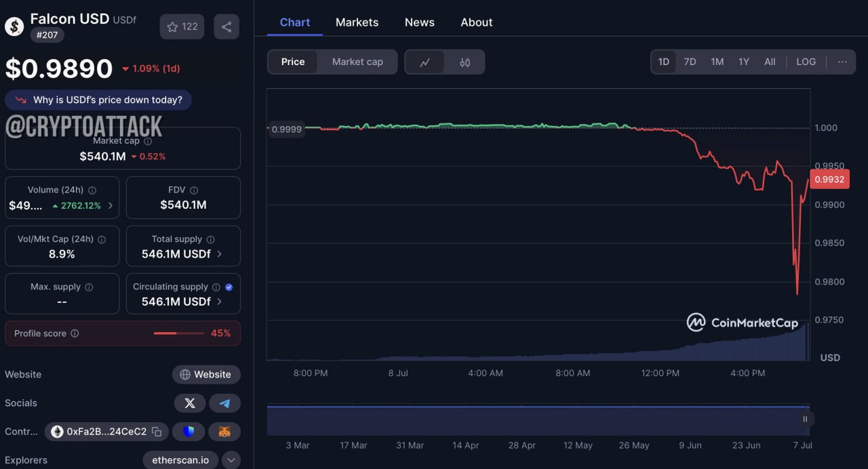Click the blue shield wallet icon
The height and width of the screenshot is (469, 868).
[189, 432]
